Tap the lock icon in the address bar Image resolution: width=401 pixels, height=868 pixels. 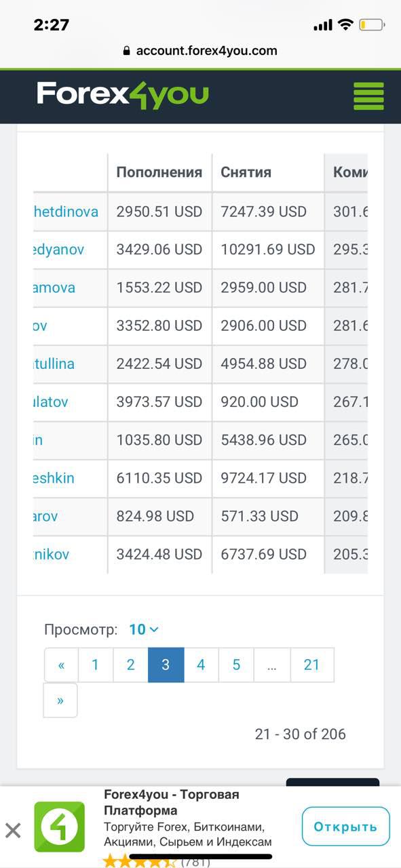(126, 51)
